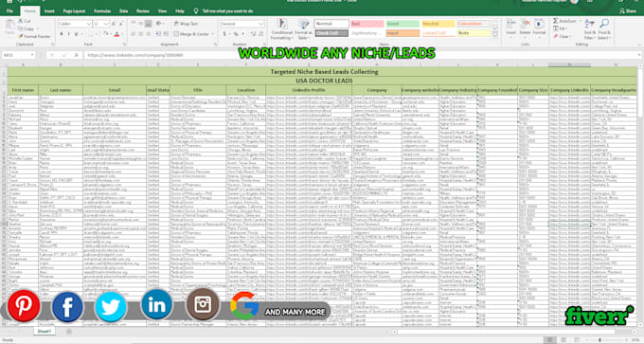Open the font size dropdown
The width and height of the screenshot is (644, 344).
pos(107,24)
